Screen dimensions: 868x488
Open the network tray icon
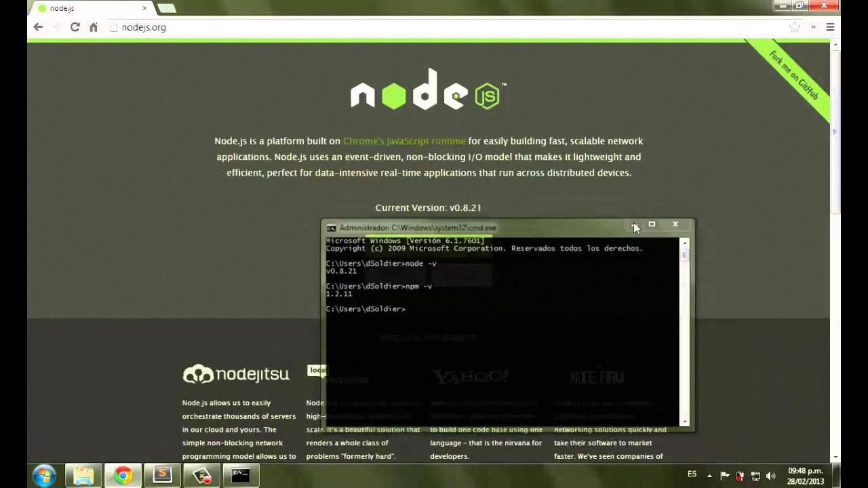click(755, 476)
